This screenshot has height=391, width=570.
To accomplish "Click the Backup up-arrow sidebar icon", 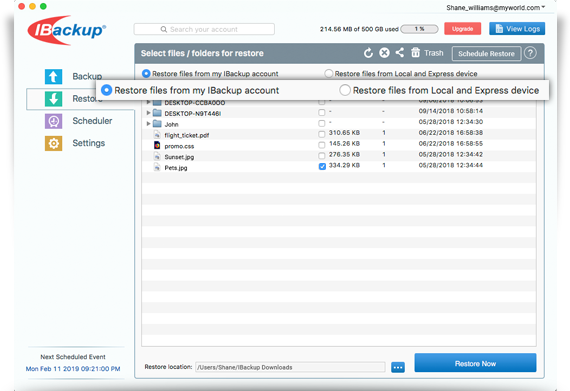I will [x=53, y=76].
